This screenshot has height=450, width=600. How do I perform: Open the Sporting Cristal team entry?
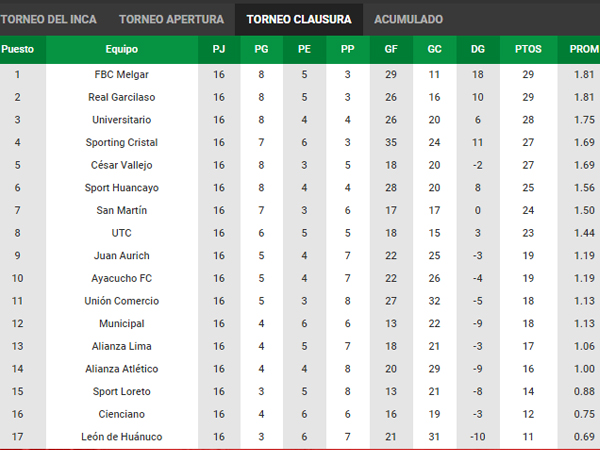pos(122,143)
